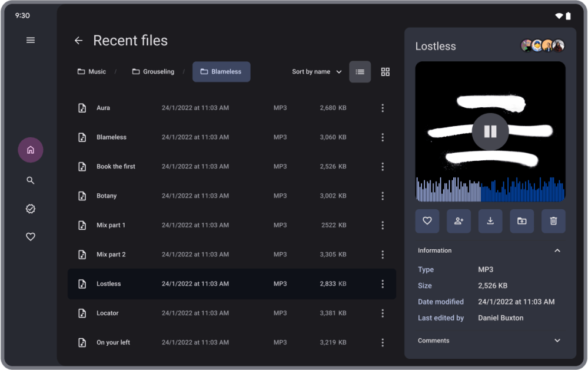The image size is (588, 370).
Task: Delete Lostless using the trash button
Action: (x=553, y=221)
